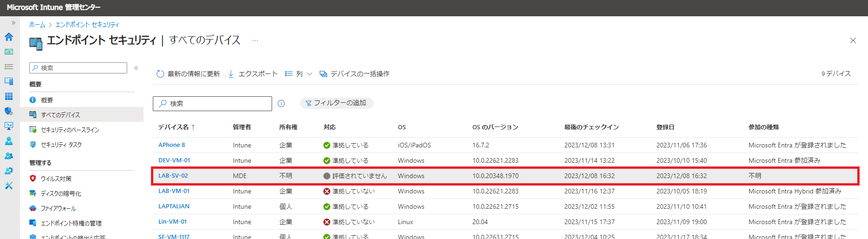
Task: Collapse the side menu with double chevron
Action: point(136,68)
